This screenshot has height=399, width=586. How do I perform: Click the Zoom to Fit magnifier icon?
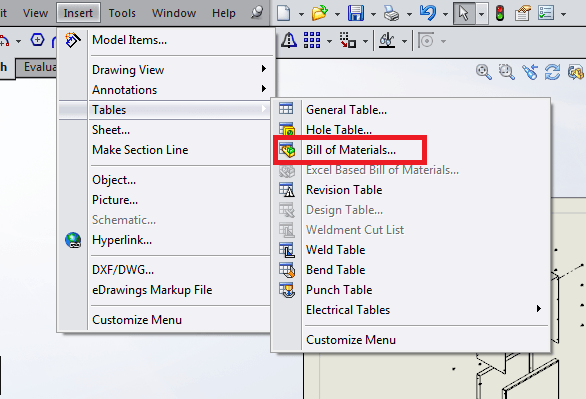(483, 72)
